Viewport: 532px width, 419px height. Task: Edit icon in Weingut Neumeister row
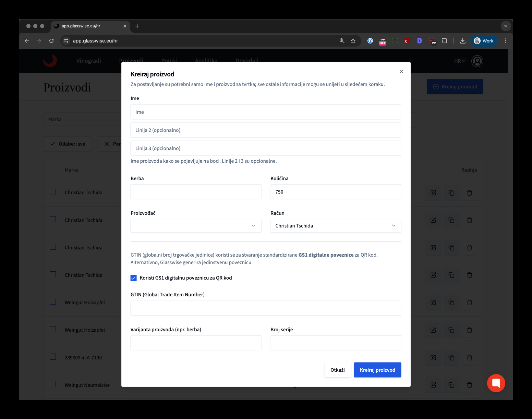(433, 385)
